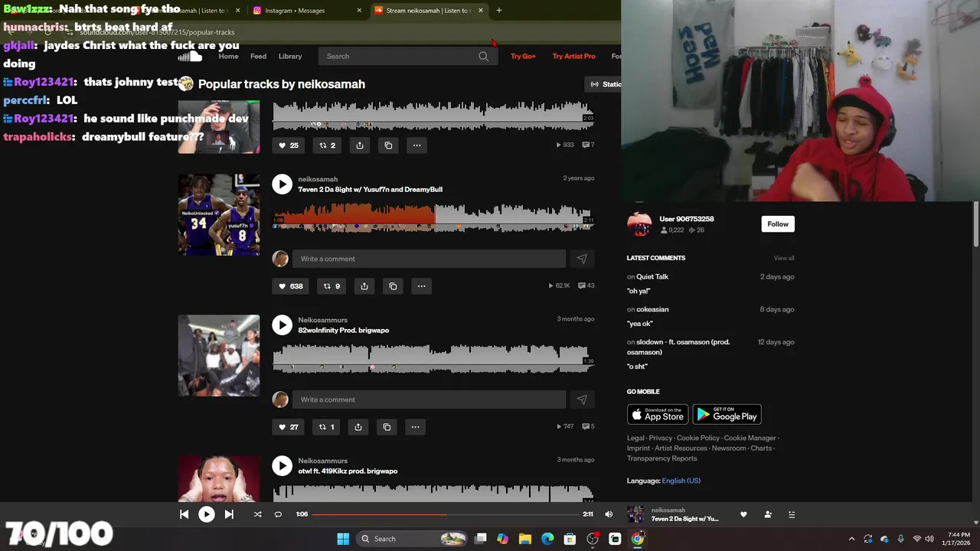Play the 7even 2 Da 8ight track

282,184
